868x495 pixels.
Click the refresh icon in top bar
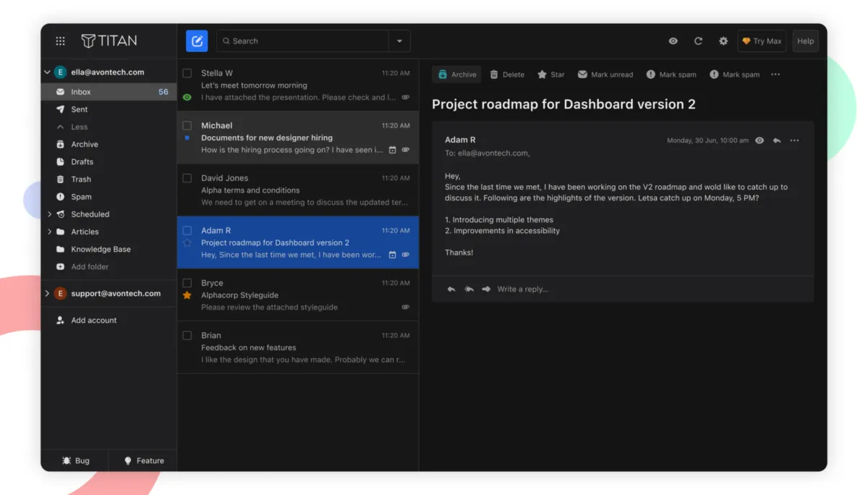pos(698,41)
